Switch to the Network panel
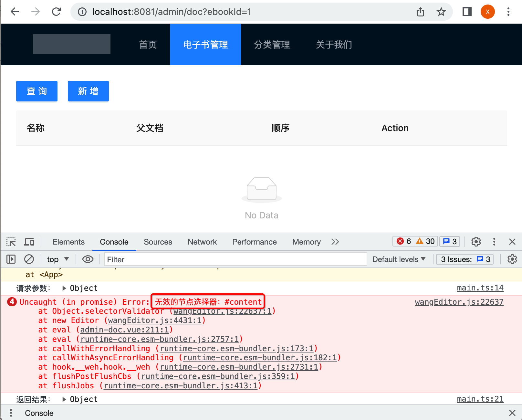The height and width of the screenshot is (420, 522). pos(202,242)
